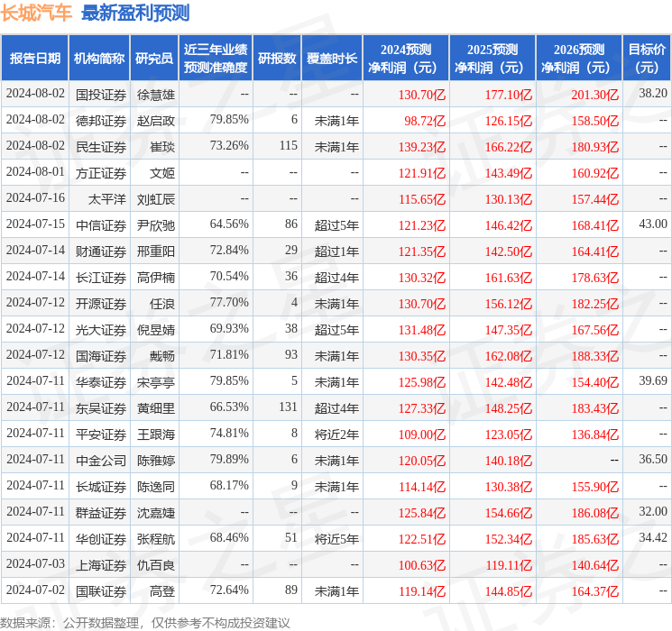Select the 方正证券 cell
Screen dimensions: 672x631
tap(101, 173)
